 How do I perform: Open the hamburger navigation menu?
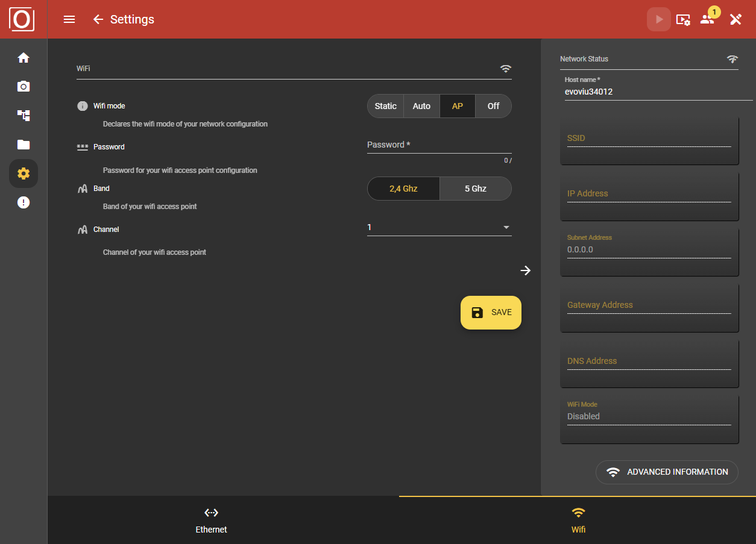(69, 19)
